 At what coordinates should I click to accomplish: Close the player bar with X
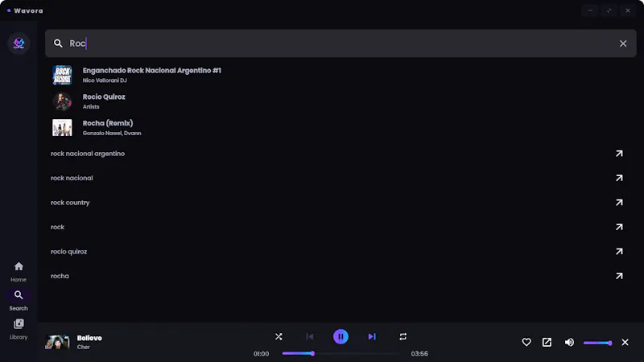point(625,343)
